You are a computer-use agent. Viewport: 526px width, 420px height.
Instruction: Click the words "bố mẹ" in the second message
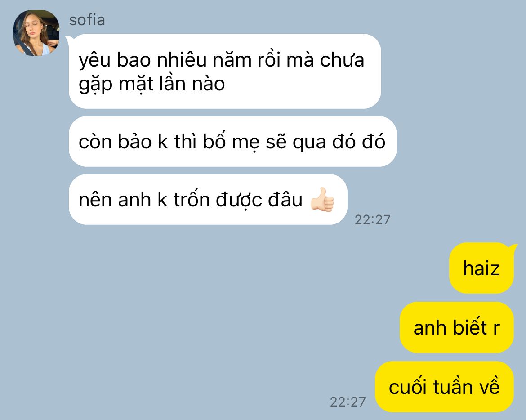[x=231, y=142]
